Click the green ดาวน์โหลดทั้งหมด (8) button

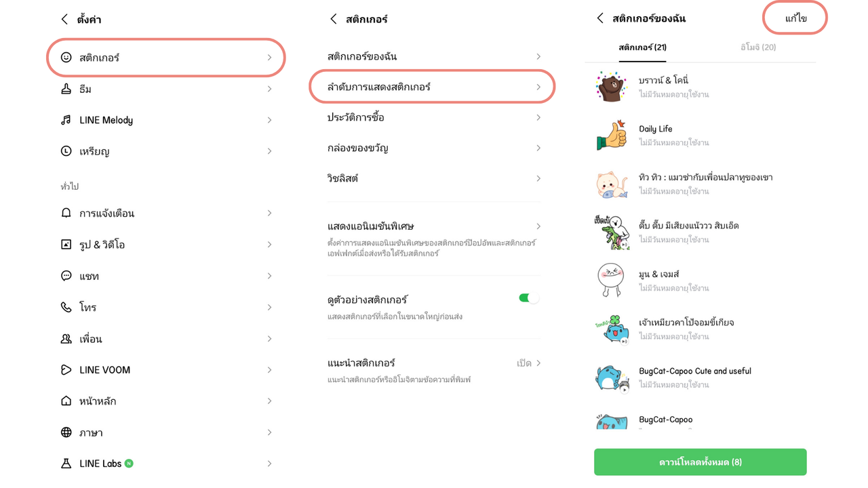tap(700, 462)
